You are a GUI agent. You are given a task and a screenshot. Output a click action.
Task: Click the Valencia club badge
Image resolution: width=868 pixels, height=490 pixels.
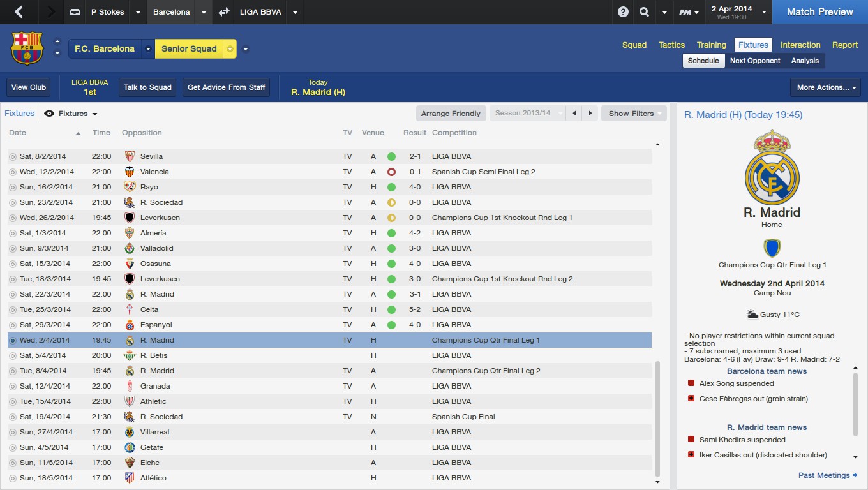[x=130, y=172]
